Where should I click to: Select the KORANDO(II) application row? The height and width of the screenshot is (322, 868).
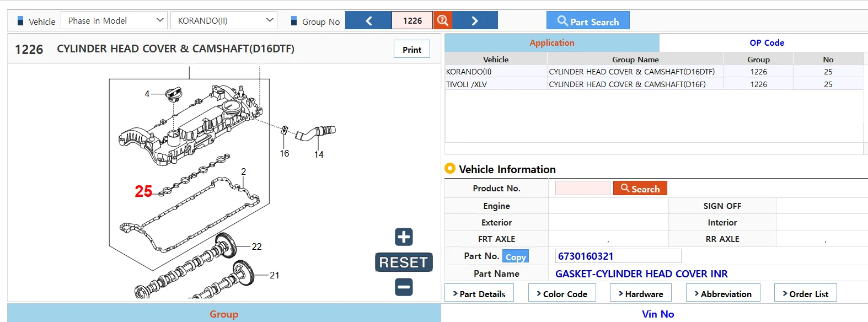click(x=654, y=71)
